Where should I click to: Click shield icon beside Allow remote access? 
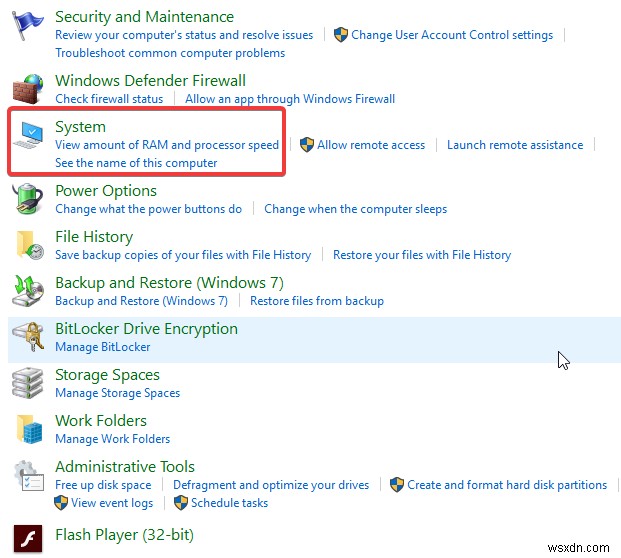[307, 145]
